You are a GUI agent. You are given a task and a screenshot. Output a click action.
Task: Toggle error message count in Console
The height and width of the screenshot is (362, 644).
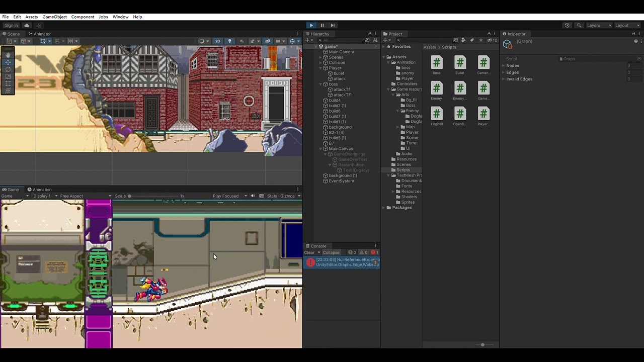click(x=374, y=252)
